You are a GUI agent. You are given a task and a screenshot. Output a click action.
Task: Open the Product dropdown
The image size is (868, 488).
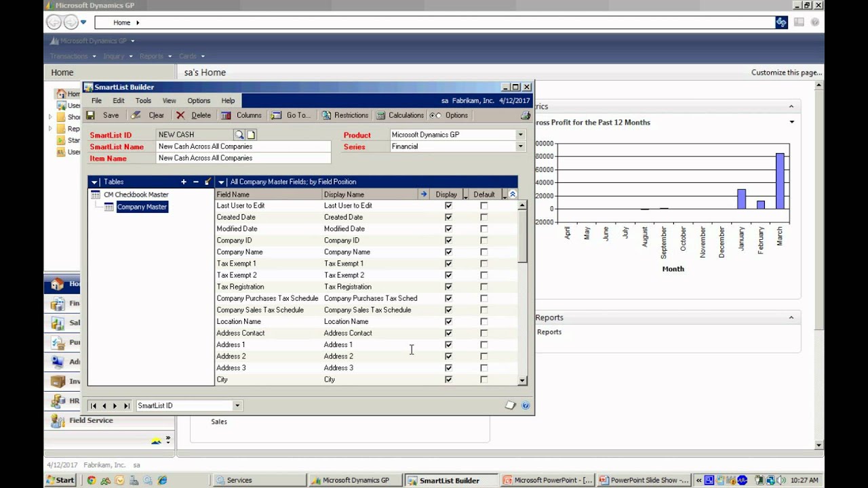tap(521, 135)
